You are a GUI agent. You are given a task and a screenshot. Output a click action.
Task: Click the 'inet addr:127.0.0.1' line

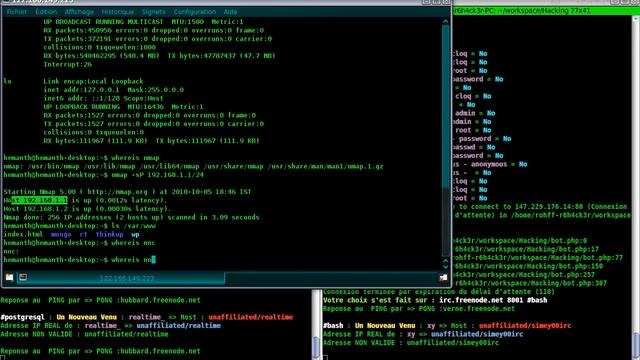tap(113, 90)
